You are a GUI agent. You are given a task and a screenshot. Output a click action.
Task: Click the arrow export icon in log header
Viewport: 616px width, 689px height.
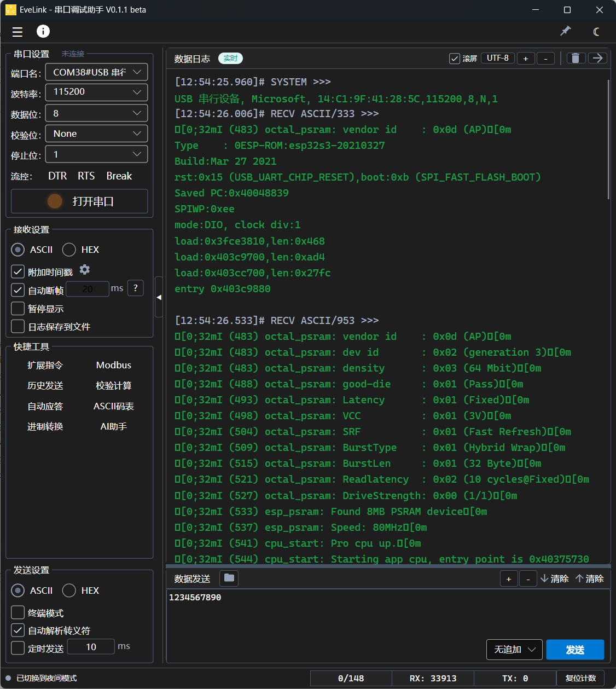pos(598,58)
